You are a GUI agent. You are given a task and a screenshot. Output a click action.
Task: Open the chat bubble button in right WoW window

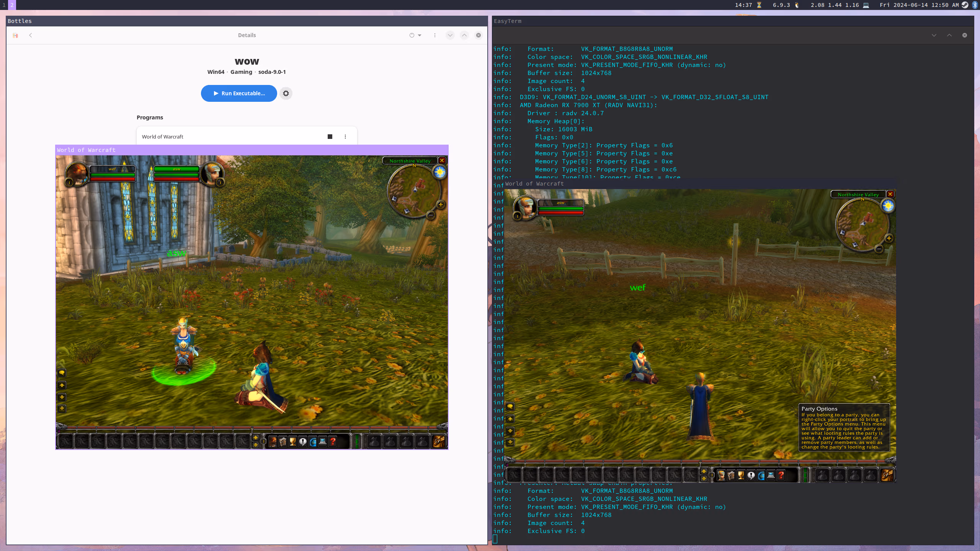(510, 406)
